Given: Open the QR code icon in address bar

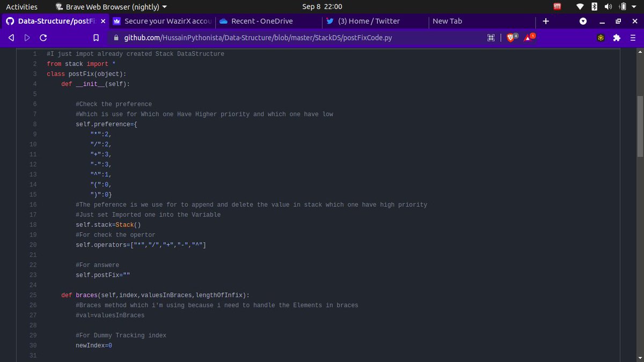Looking at the screenshot, I should point(491,38).
